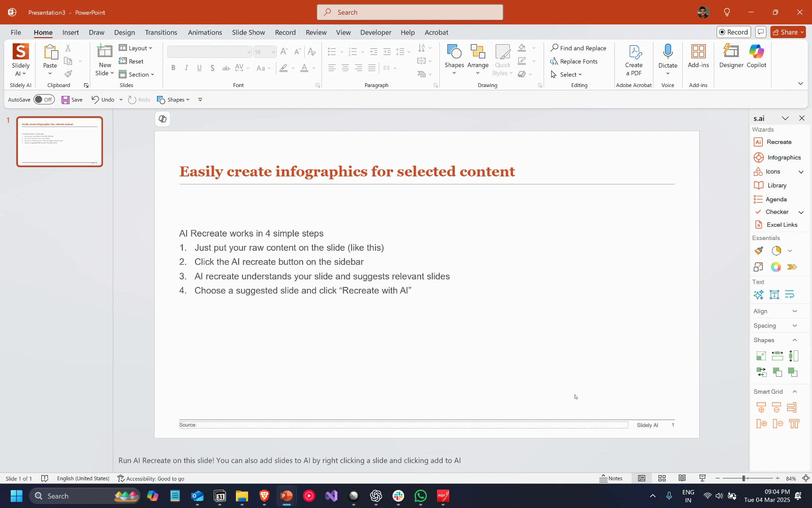
Task: Open the Designer pane
Action: (731, 56)
